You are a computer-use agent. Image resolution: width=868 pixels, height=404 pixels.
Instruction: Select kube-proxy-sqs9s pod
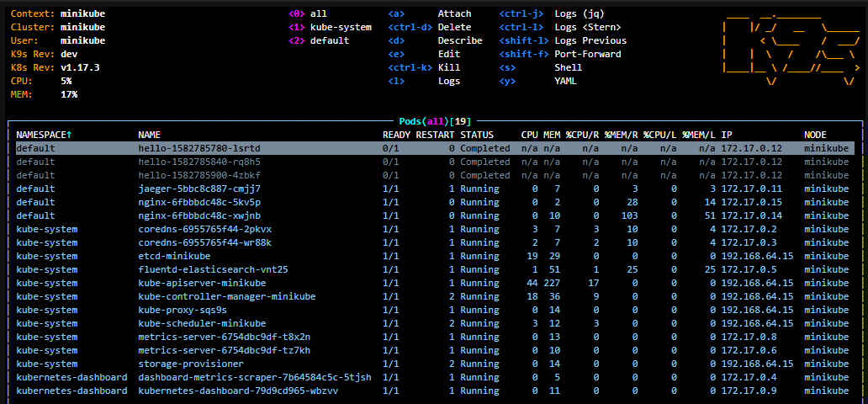click(x=431, y=310)
